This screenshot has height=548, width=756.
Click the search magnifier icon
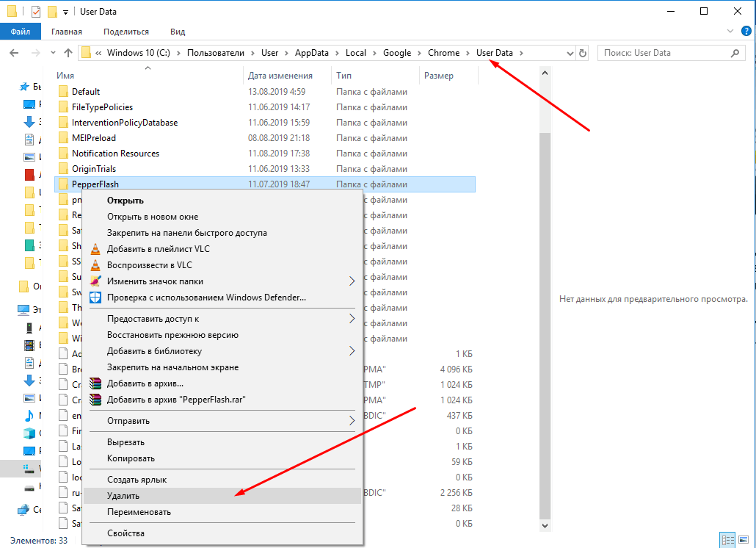tap(735, 53)
